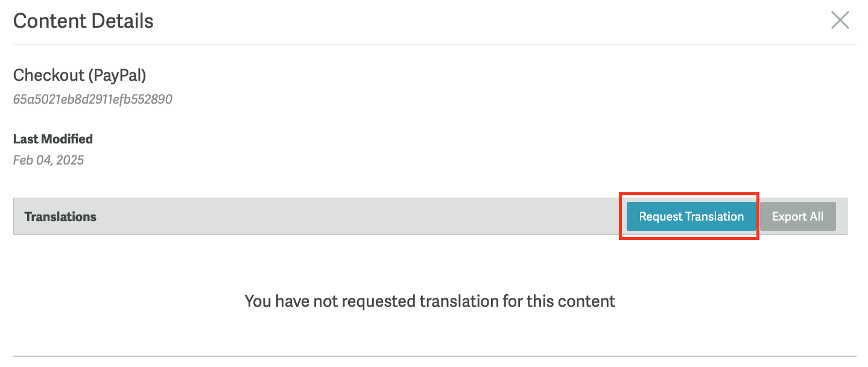Start a new translation request

[x=691, y=216]
